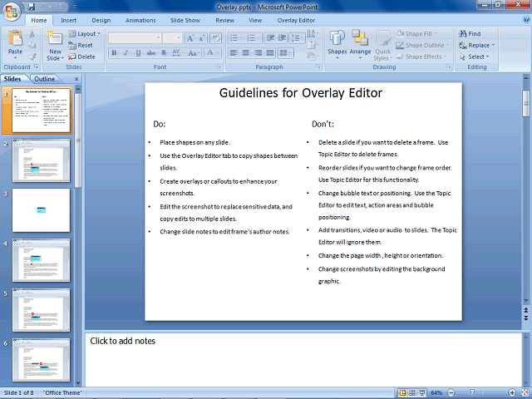Screen dimensions: 532x399
Task: Open the Replace dropdown arrow
Action: click(493, 45)
